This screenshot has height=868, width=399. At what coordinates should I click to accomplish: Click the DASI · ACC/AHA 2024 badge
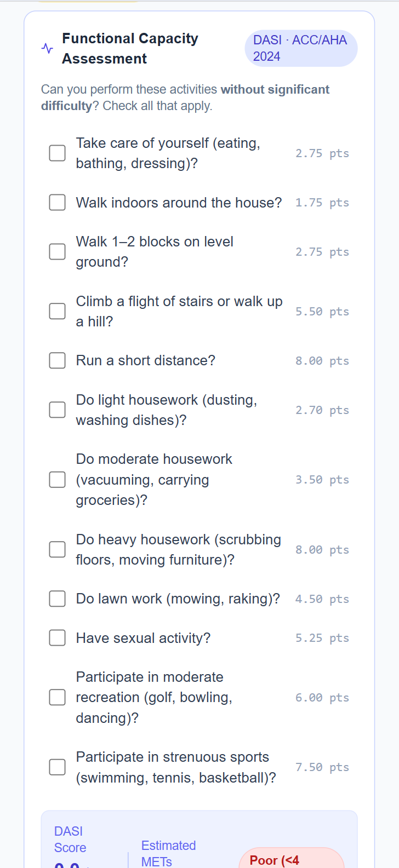click(x=300, y=48)
